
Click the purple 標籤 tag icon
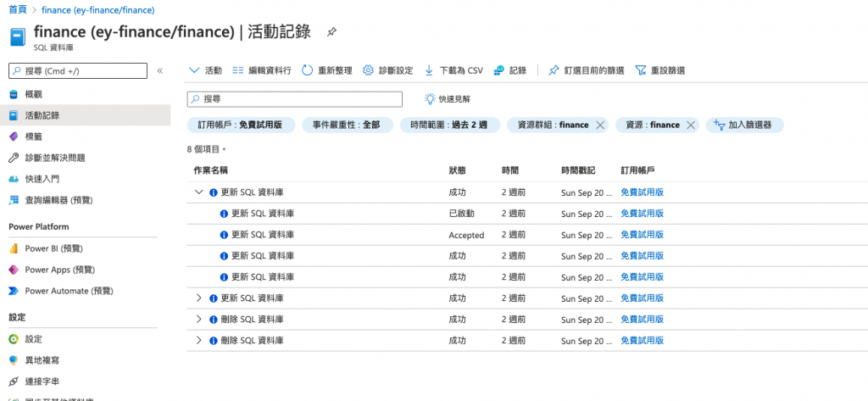14,136
